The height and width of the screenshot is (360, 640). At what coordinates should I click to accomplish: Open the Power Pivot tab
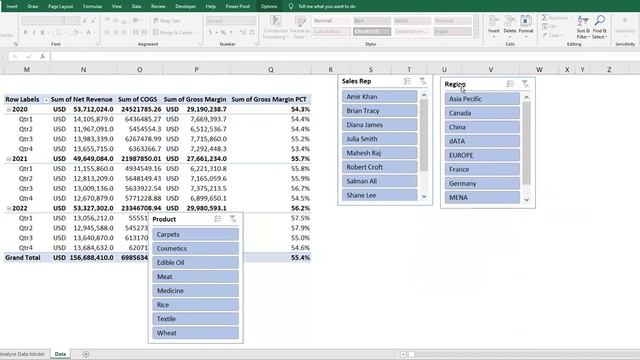[x=238, y=6]
